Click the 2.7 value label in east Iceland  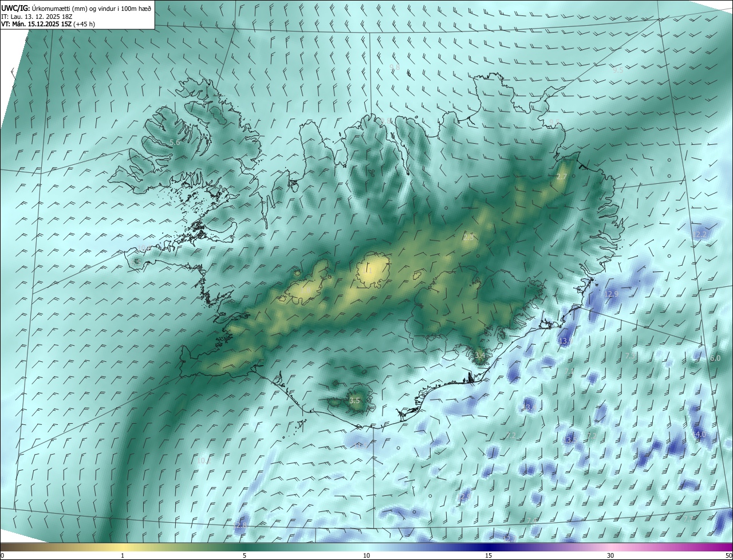click(x=561, y=177)
